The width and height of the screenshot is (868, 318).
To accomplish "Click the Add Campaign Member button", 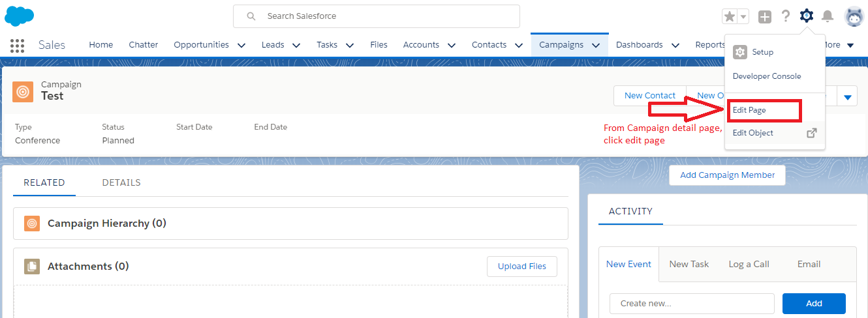I will point(727,175).
